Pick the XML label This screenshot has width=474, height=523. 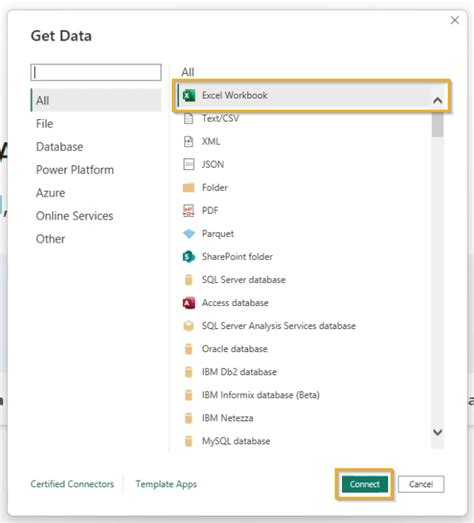coord(211,141)
